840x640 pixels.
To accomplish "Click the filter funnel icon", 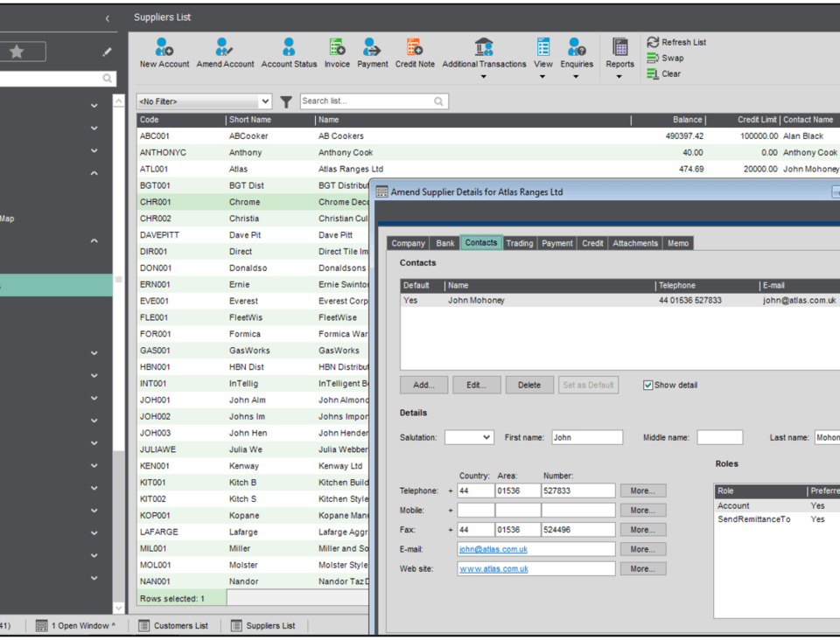I will pyautogui.click(x=286, y=101).
